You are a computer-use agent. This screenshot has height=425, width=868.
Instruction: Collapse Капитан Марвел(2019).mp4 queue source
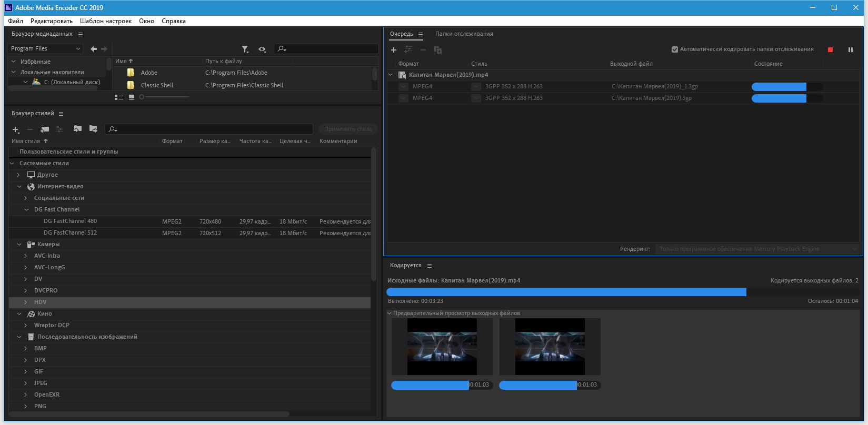(391, 75)
